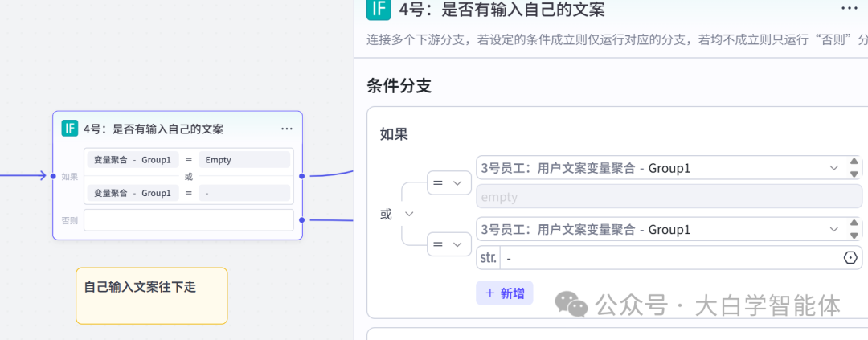Viewport: 868px width, 340px height.
Task: Select the node title 4号：是否有输入自己的文案
Action: pos(154,129)
